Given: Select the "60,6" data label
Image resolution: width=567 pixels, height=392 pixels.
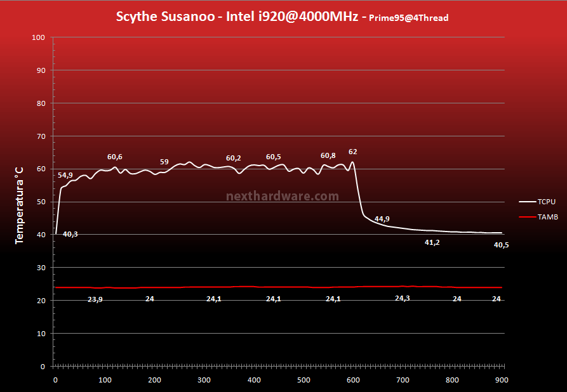Looking at the screenshot, I should (115, 157).
